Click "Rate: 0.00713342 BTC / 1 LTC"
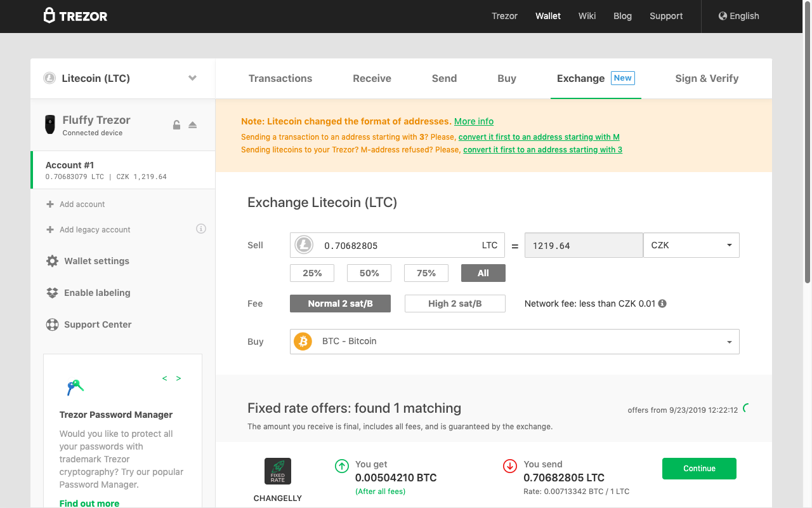Image resolution: width=812 pixels, height=508 pixels. tap(576, 491)
